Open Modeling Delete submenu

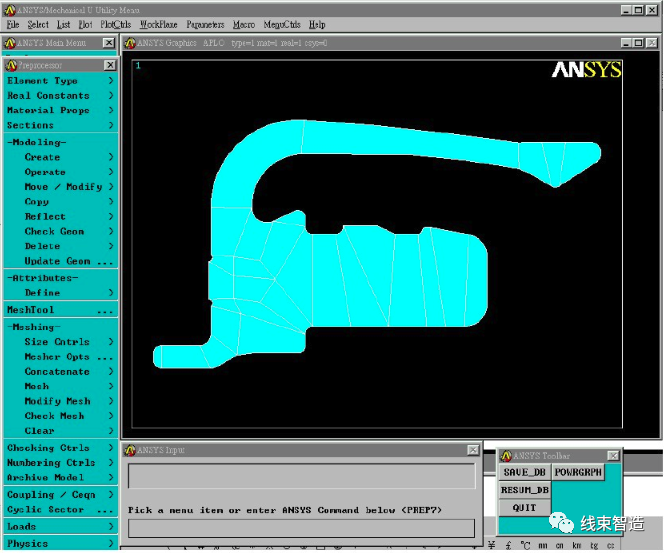pyautogui.click(x=60, y=246)
